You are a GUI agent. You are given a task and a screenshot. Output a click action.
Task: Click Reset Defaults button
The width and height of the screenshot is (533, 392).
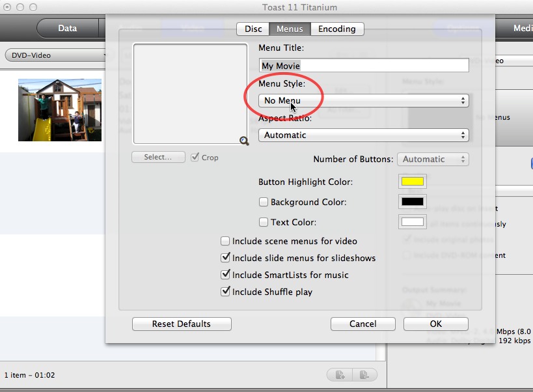coord(182,324)
